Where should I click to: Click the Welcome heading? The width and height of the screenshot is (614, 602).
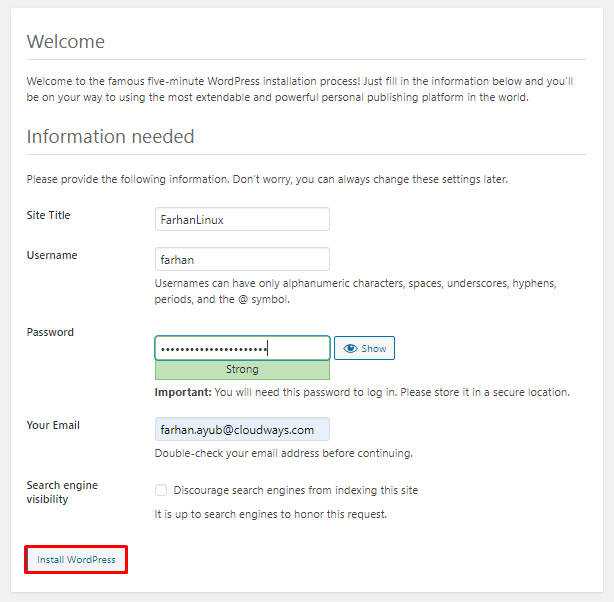point(66,42)
